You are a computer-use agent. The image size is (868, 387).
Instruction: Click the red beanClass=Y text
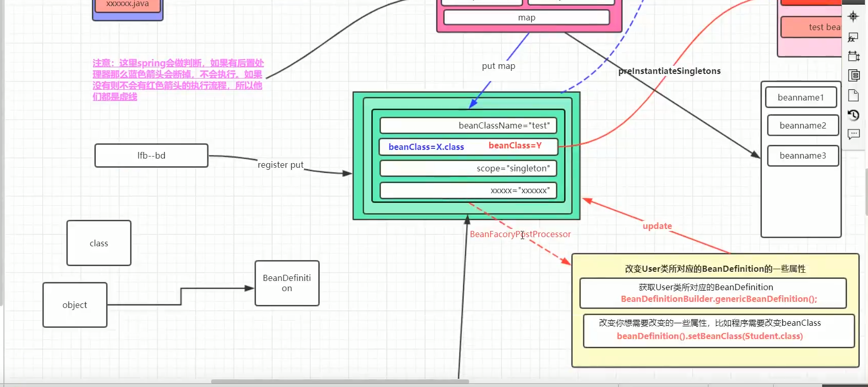coord(515,145)
